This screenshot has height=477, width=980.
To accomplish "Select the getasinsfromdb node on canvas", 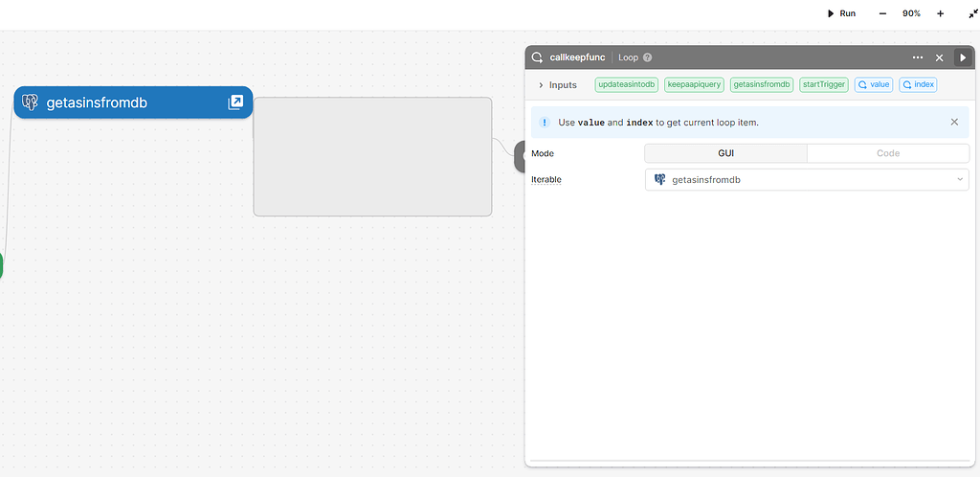I will click(x=133, y=102).
